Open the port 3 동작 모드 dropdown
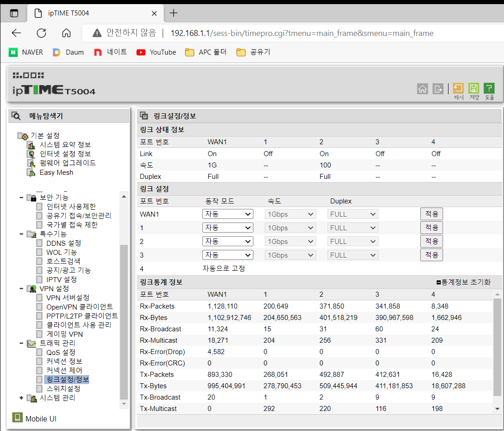The image size is (504, 431). (x=227, y=255)
